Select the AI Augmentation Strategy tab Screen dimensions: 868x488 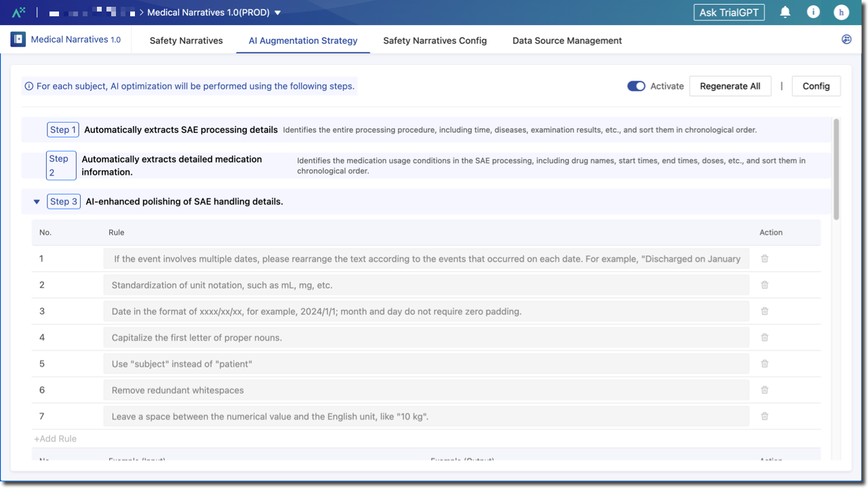303,41
